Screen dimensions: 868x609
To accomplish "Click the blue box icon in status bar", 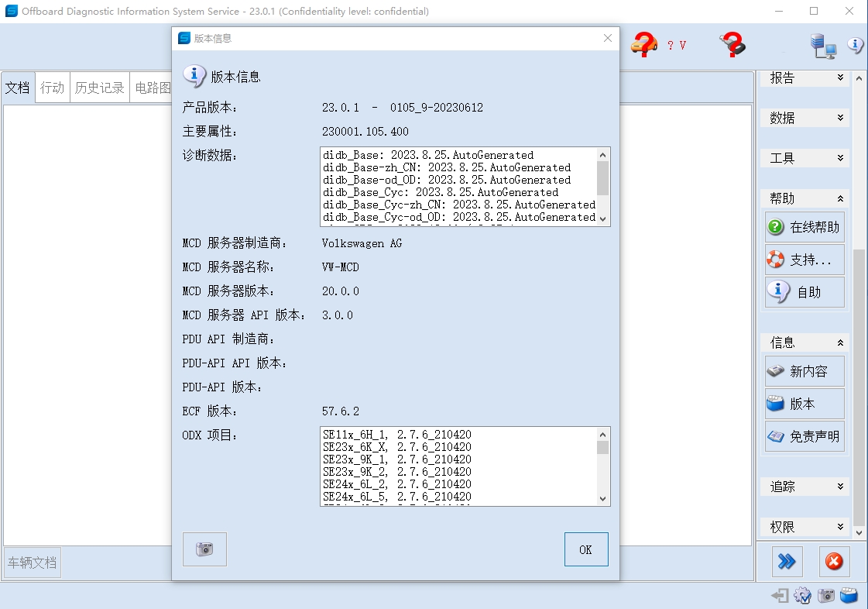I will pos(849,596).
